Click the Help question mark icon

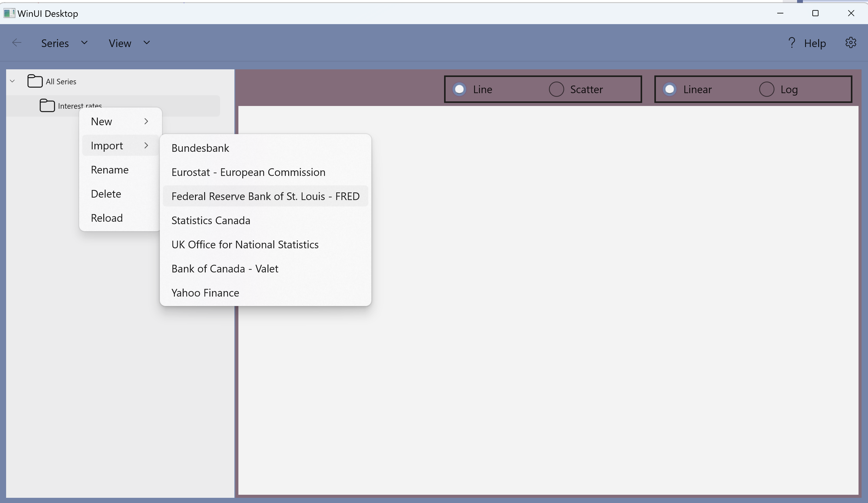(x=792, y=43)
